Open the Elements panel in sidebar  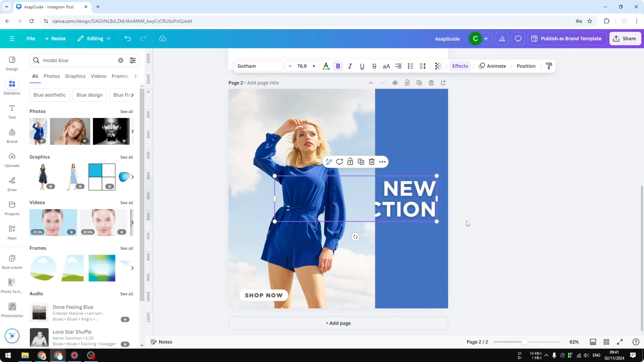click(x=12, y=87)
